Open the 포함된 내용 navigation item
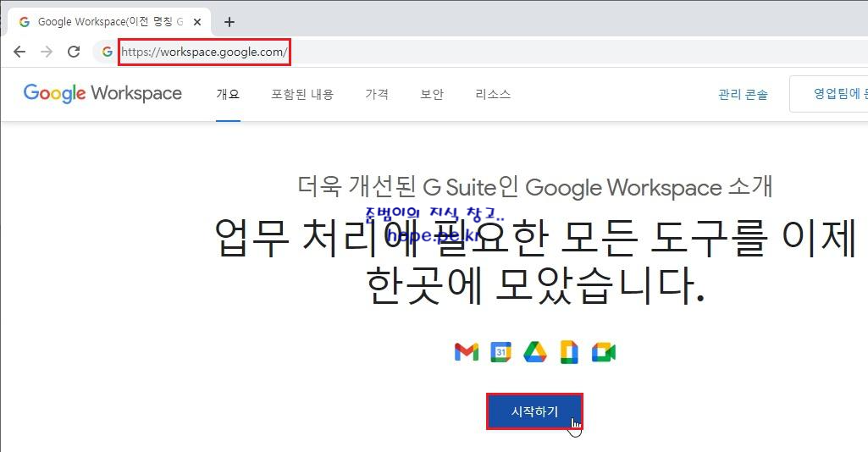868x452 pixels. pos(302,94)
